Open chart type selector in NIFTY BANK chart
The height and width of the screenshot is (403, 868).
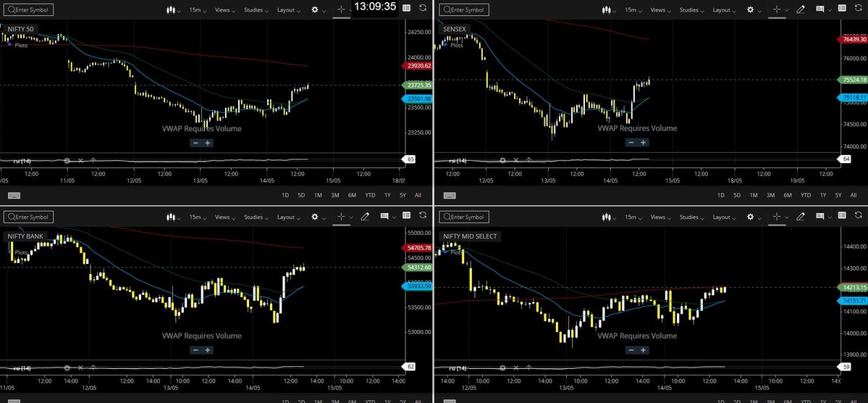pos(173,217)
